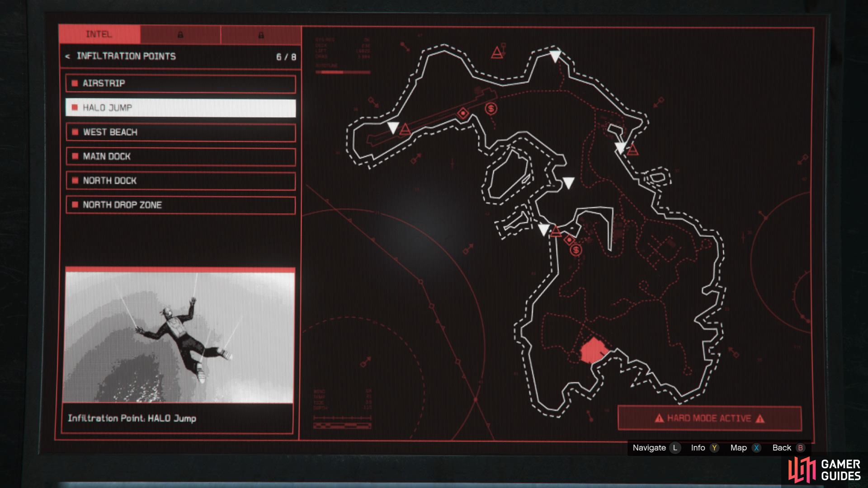Click the altitude progress bar on map
868x488 pixels.
(x=343, y=72)
